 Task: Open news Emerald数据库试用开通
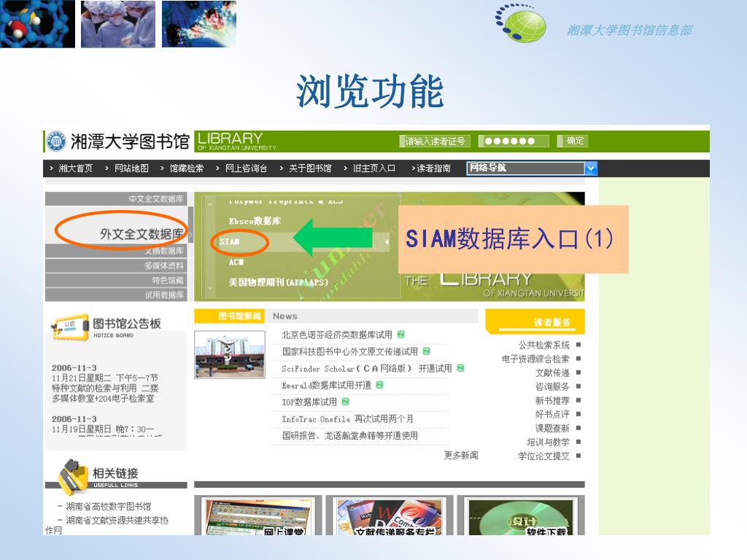coord(326,385)
